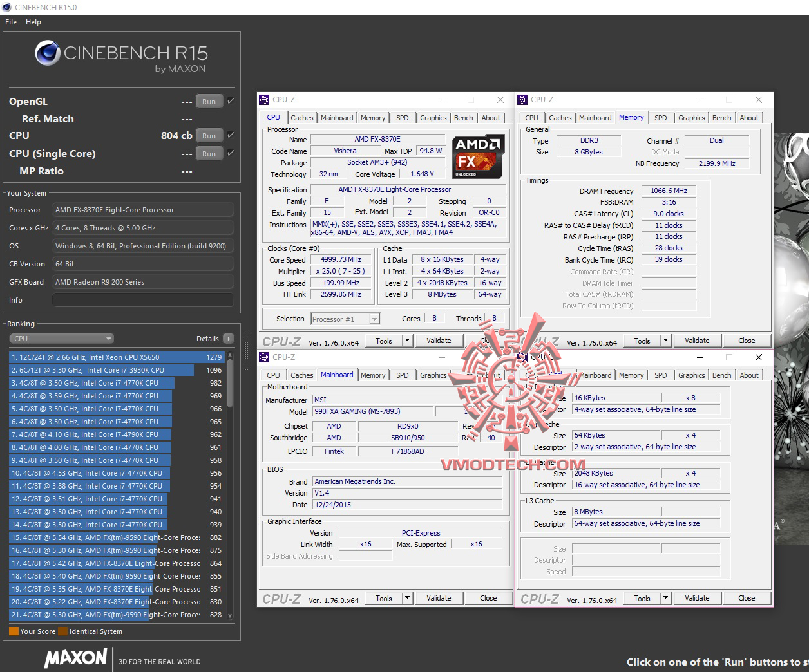Open About tab in Memory window
This screenshot has width=809, height=672.
(x=749, y=118)
